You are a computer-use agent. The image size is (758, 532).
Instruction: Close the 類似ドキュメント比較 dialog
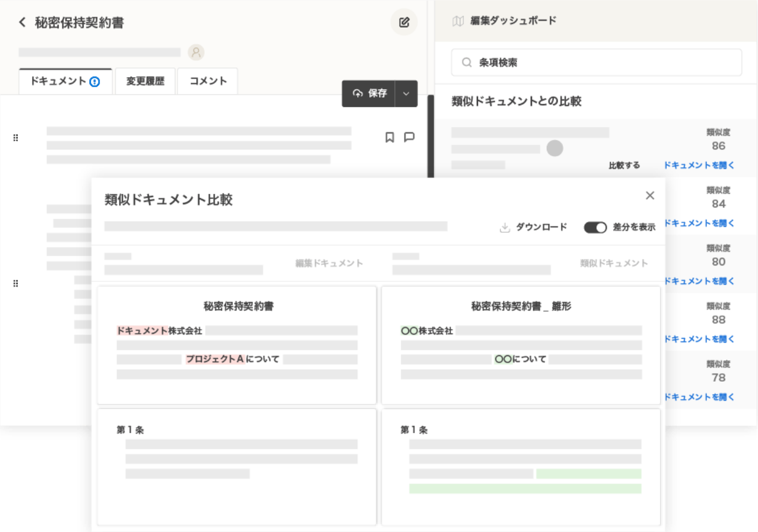tap(649, 195)
